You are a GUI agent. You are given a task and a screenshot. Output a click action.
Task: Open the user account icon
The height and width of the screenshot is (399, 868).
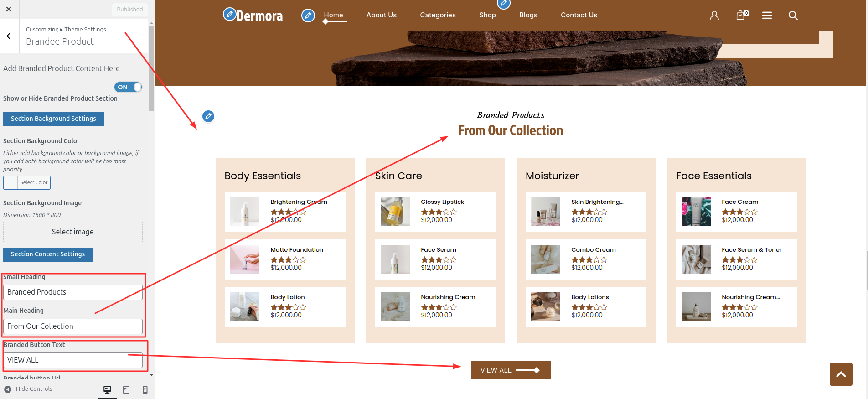tap(714, 16)
